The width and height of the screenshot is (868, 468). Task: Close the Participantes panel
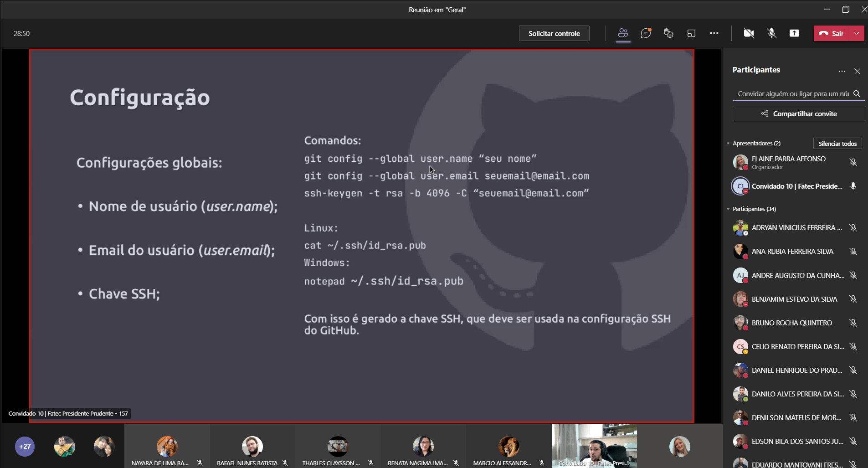click(857, 72)
